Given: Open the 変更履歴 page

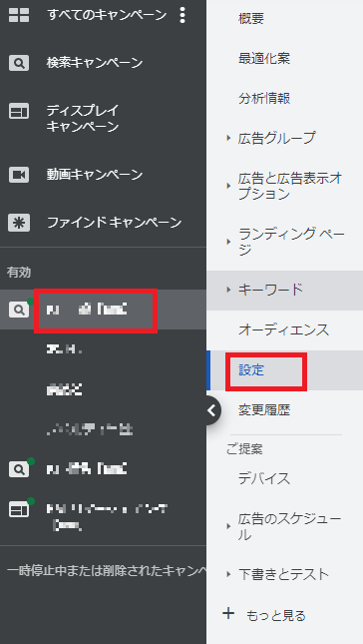Looking at the screenshot, I should (264, 410).
